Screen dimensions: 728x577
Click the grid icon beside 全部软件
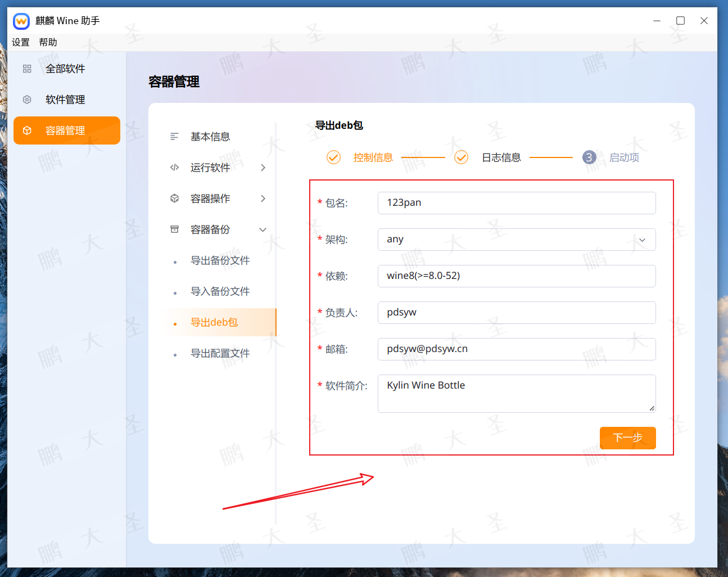(27, 69)
